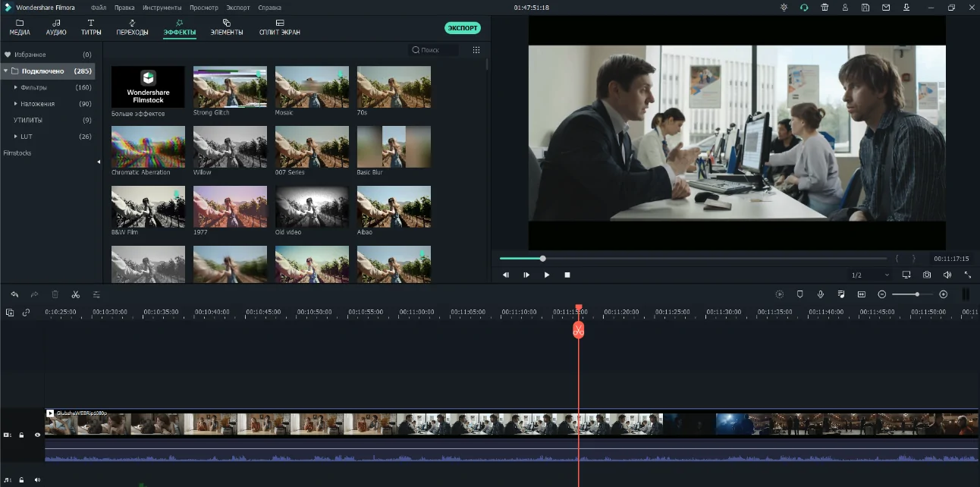Screen dimensions: 980x487
Task: Click the subtitle/caption icon in timeline toolbar
Action: pyautogui.click(x=862, y=294)
